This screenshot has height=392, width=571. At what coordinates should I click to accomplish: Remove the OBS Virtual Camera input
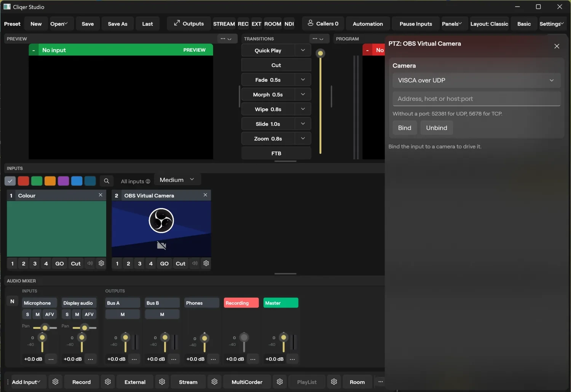tap(205, 195)
